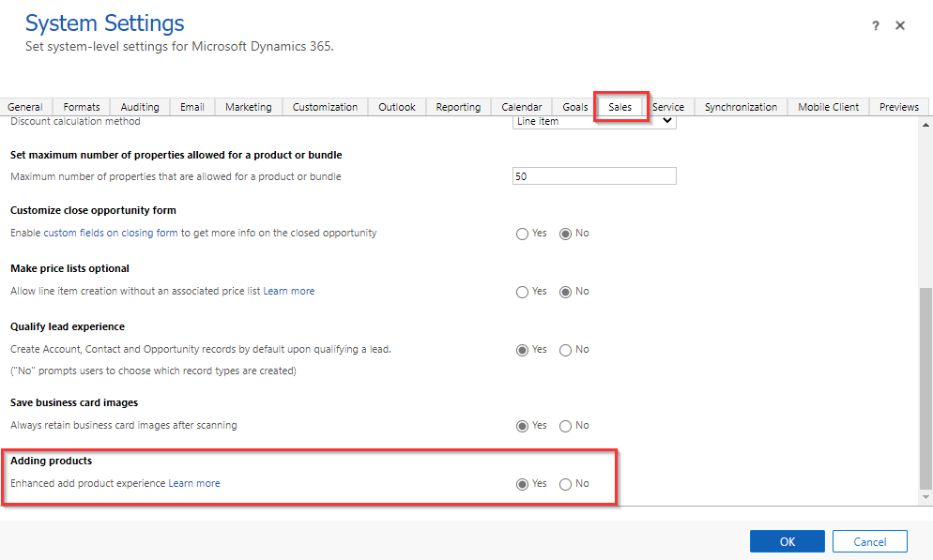Click the help question mark icon

[876, 26]
